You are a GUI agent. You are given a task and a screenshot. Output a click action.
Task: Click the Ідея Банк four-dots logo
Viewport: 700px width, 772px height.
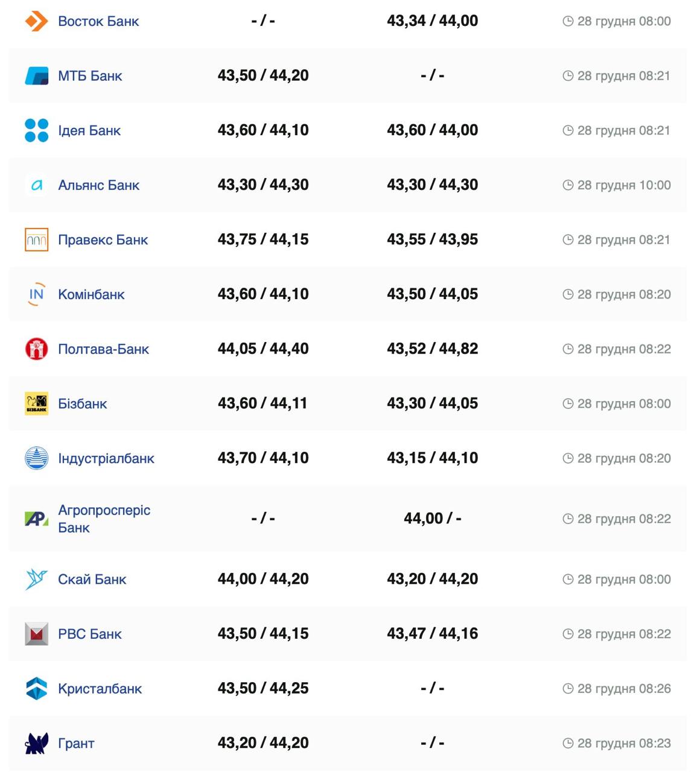coord(36,130)
